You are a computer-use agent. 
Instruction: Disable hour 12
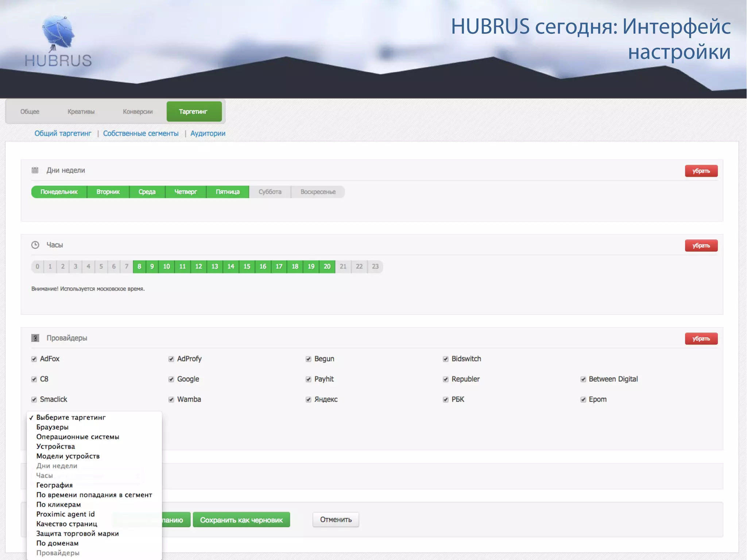click(199, 267)
